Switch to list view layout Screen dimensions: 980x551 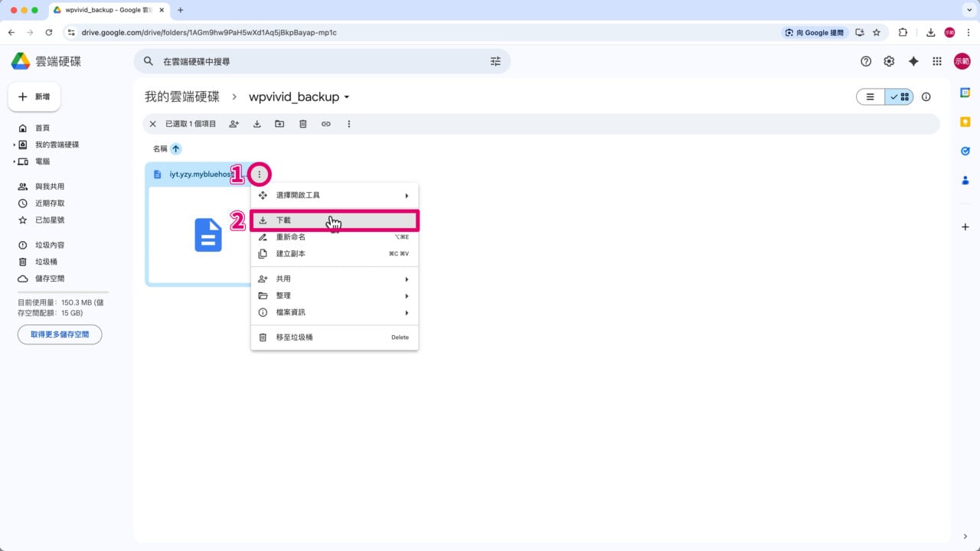point(871,97)
